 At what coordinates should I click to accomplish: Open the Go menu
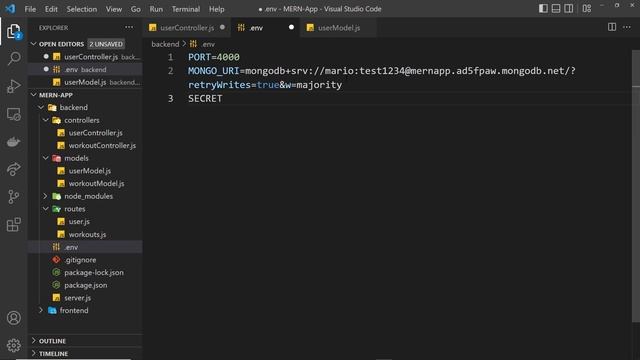pyautogui.click(x=136, y=9)
